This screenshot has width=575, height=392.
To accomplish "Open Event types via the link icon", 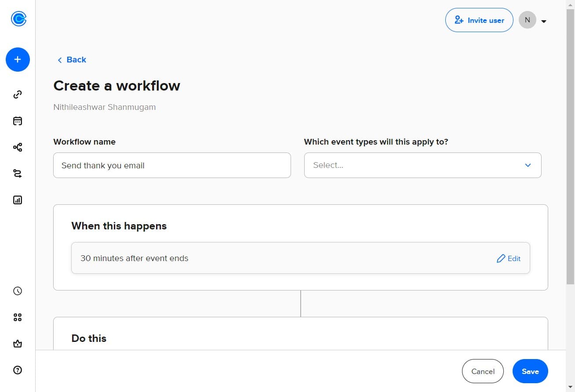I will pyautogui.click(x=18, y=94).
